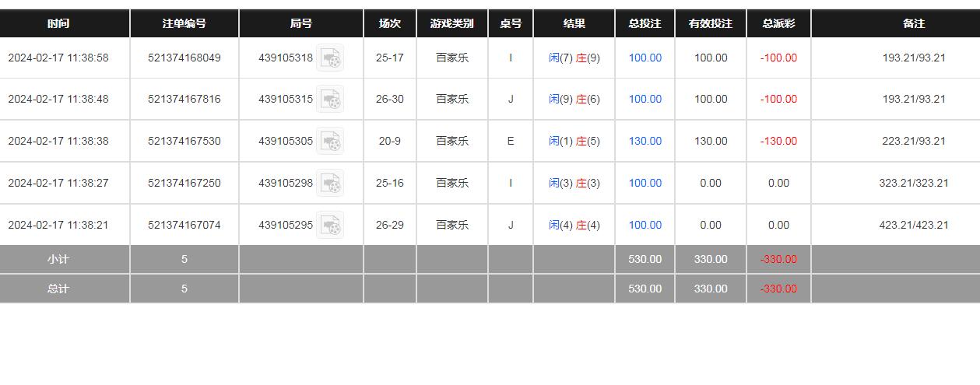Viewport: 980px width, 385px height.
Task: Click the 时间 column header
Action: (x=58, y=23)
